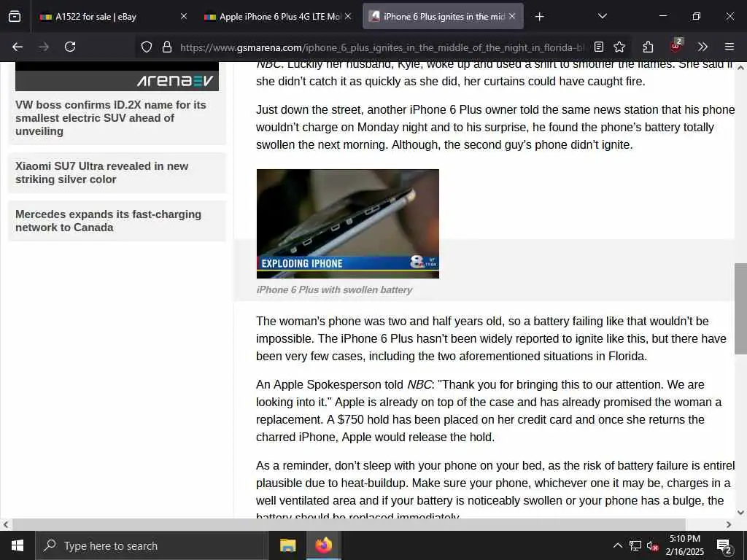Show more tools overflow chevron
Viewport: 747px width, 560px height.
tap(703, 47)
